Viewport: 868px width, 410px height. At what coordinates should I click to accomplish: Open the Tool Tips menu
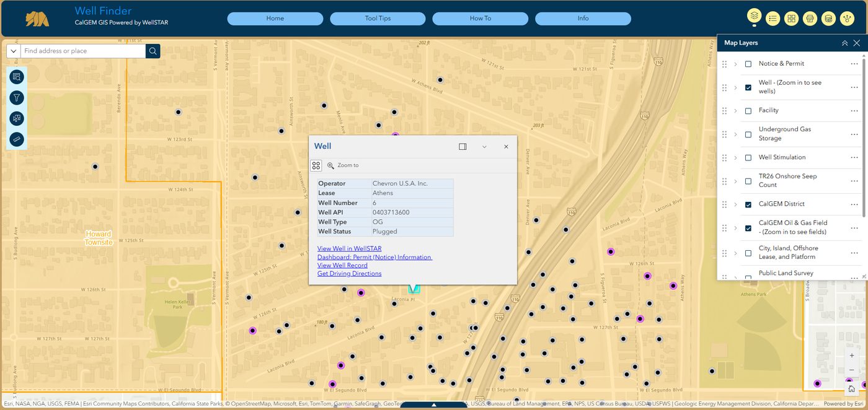tap(378, 19)
